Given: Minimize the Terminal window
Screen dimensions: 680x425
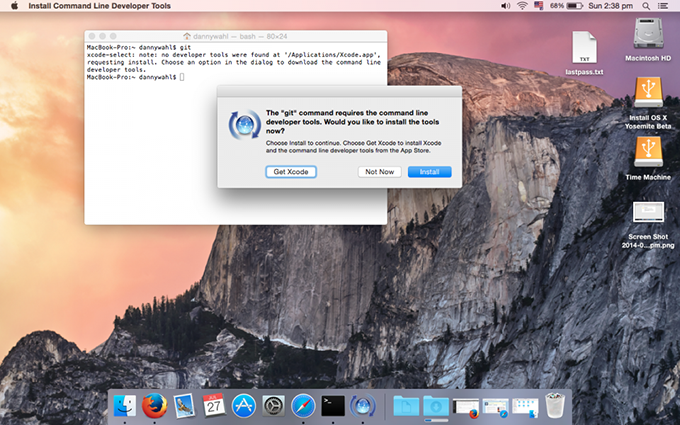Looking at the screenshot, I should click(x=102, y=36).
